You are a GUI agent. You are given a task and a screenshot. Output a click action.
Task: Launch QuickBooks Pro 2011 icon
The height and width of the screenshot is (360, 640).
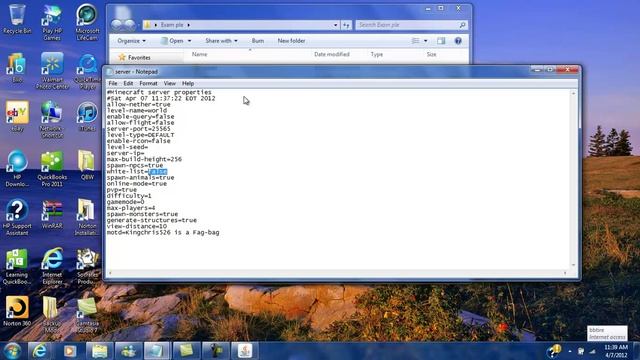[x=52, y=169]
